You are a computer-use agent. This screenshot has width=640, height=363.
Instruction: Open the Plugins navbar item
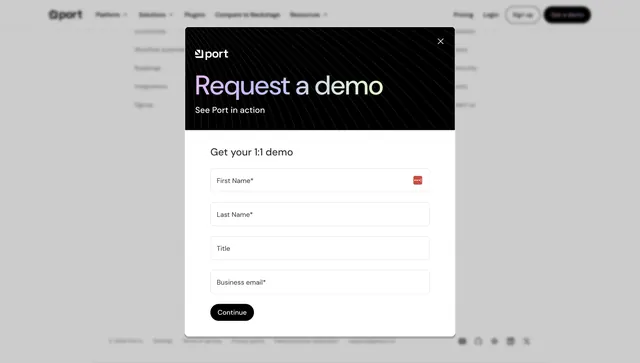coord(194,15)
